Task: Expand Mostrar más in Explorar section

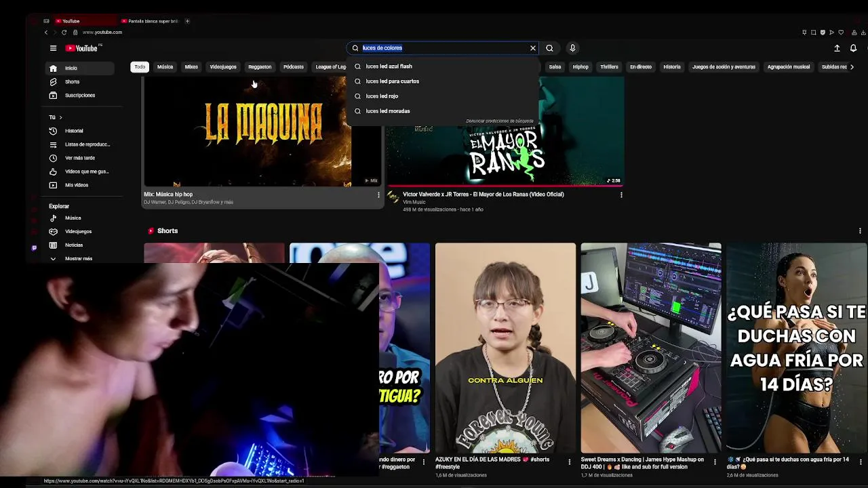Action: tap(80, 259)
